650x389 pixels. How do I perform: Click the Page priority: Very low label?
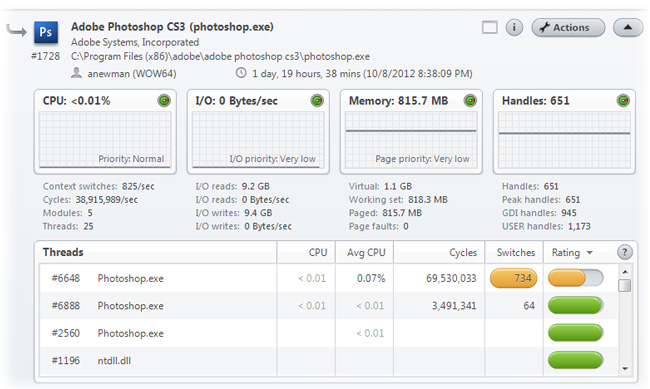(422, 159)
